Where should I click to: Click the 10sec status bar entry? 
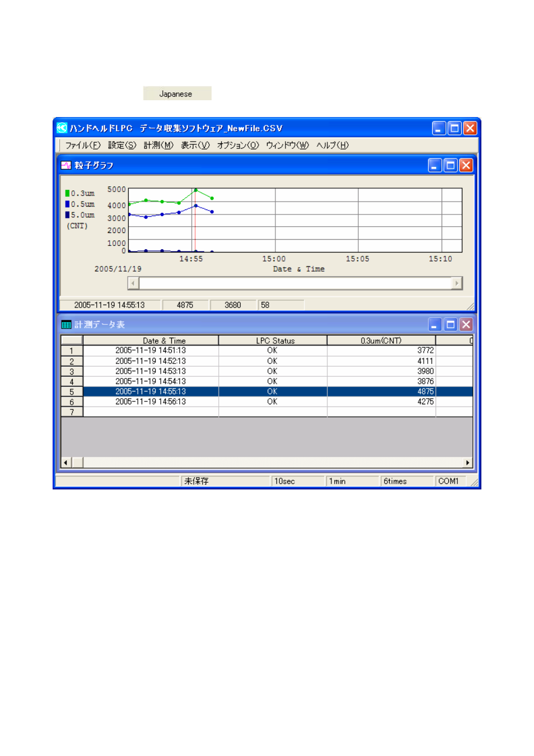pyautogui.click(x=298, y=481)
